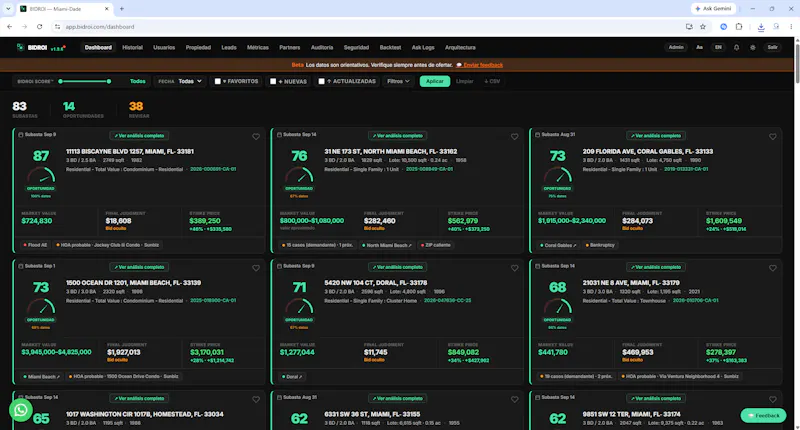Open browser tab list chevron
This screenshot has width=800, height=430.
click(x=8, y=9)
